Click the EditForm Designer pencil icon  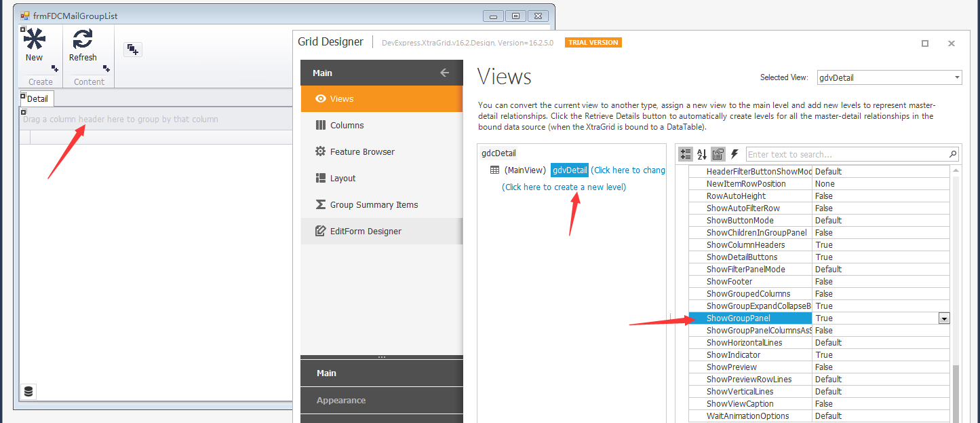tap(321, 231)
